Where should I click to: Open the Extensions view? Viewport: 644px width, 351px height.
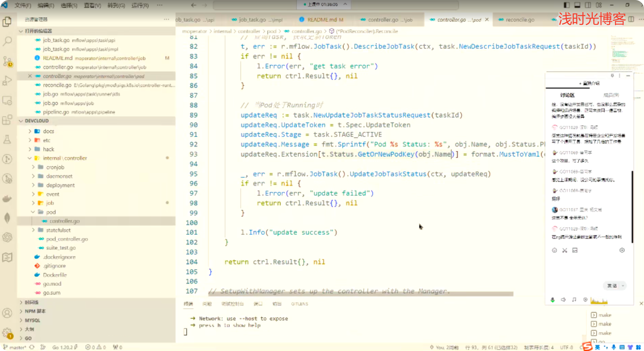point(7,120)
